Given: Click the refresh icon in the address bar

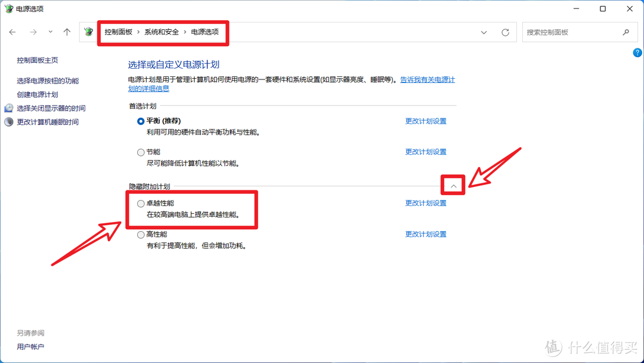Looking at the screenshot, I should click(x=504, y=32).
